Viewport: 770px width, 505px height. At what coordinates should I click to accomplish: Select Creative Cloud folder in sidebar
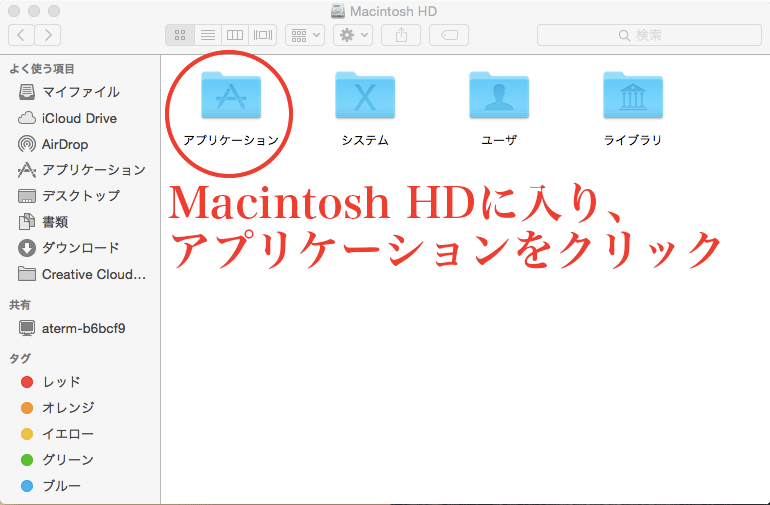80,274
